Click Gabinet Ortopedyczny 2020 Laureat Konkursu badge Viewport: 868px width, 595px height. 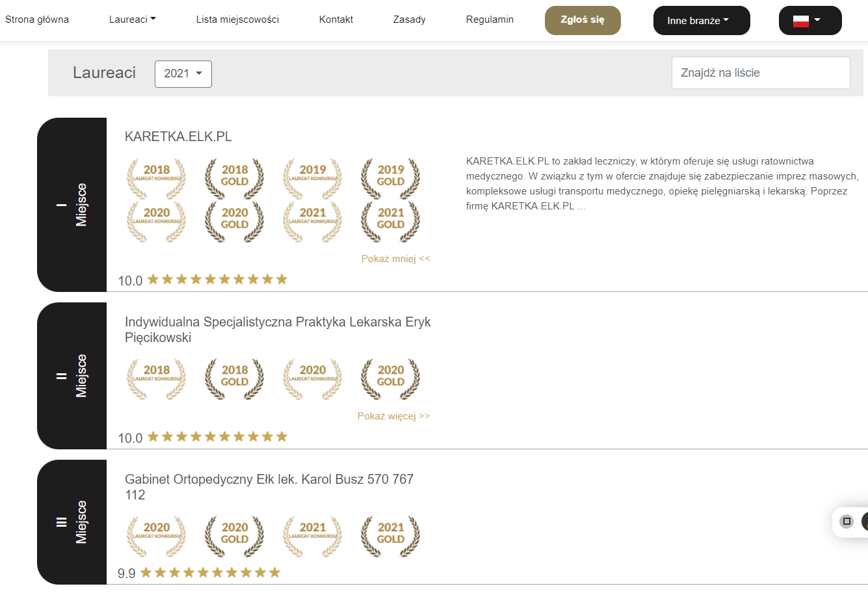pos(157,536)
